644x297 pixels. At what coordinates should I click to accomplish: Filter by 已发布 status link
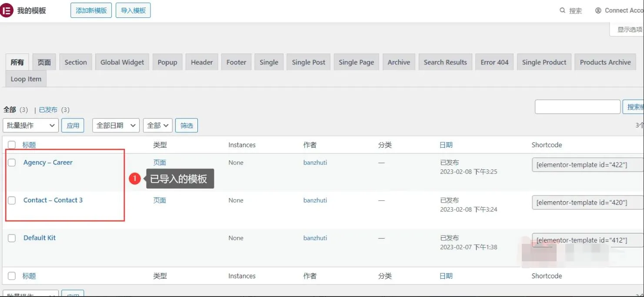(x=48, y=110)
